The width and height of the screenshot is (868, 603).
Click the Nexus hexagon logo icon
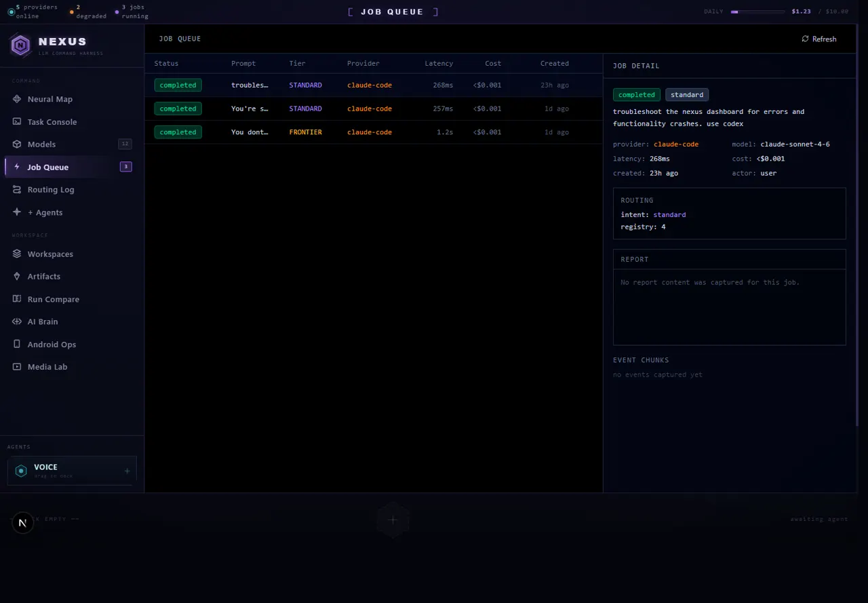point(21,45)
